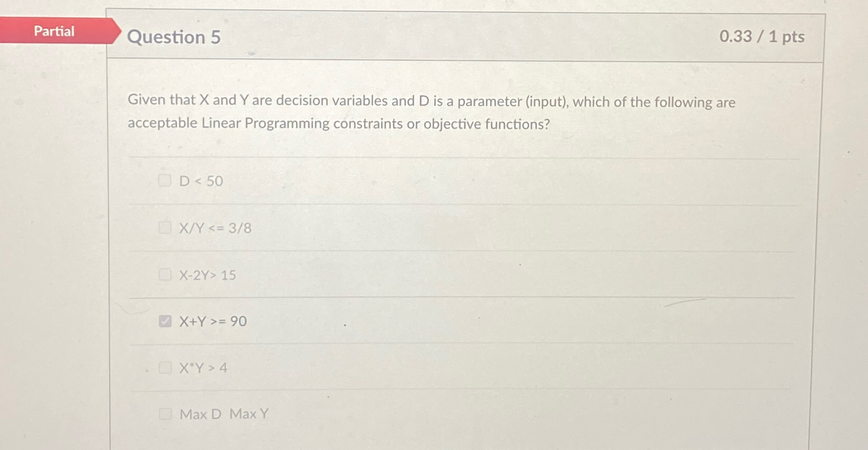Select the Max D Max Y checkbox
This screenshot has height=450, width=868.
point(165,414)
